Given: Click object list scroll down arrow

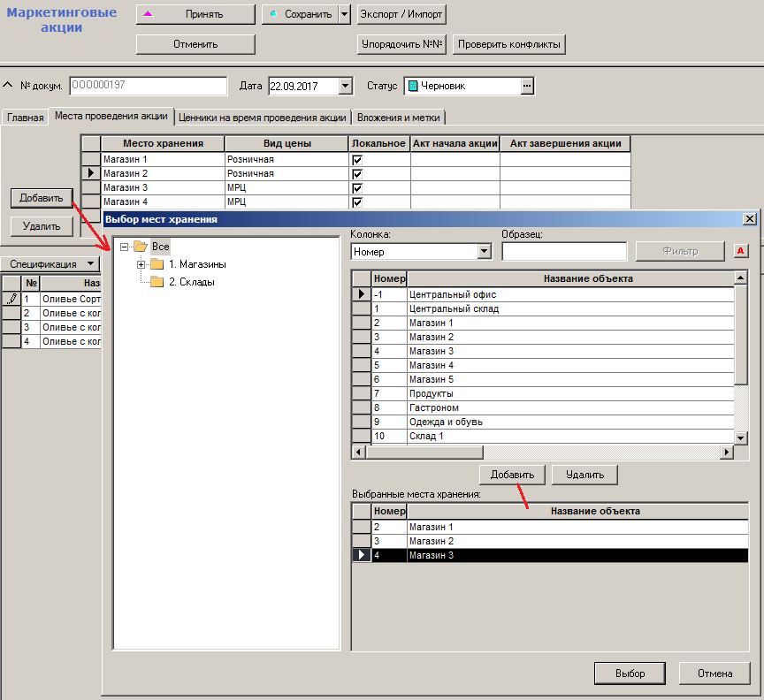Looking at the screenshot, I should (x=741, y=437).
